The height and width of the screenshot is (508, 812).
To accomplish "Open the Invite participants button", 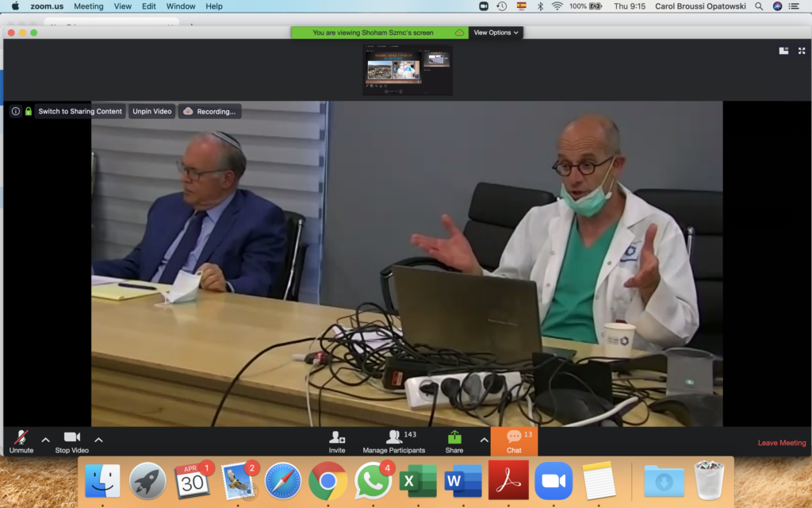I will tap(336, 441).
